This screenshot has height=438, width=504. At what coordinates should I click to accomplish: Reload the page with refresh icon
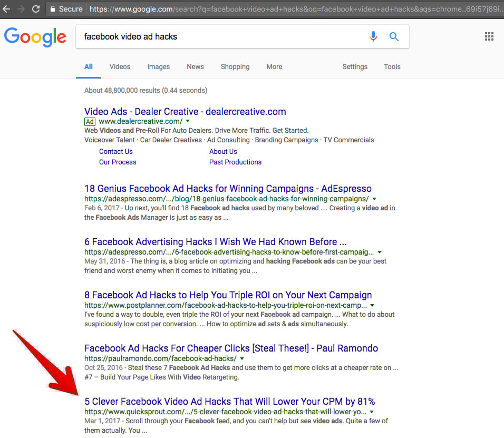(36, 9)
